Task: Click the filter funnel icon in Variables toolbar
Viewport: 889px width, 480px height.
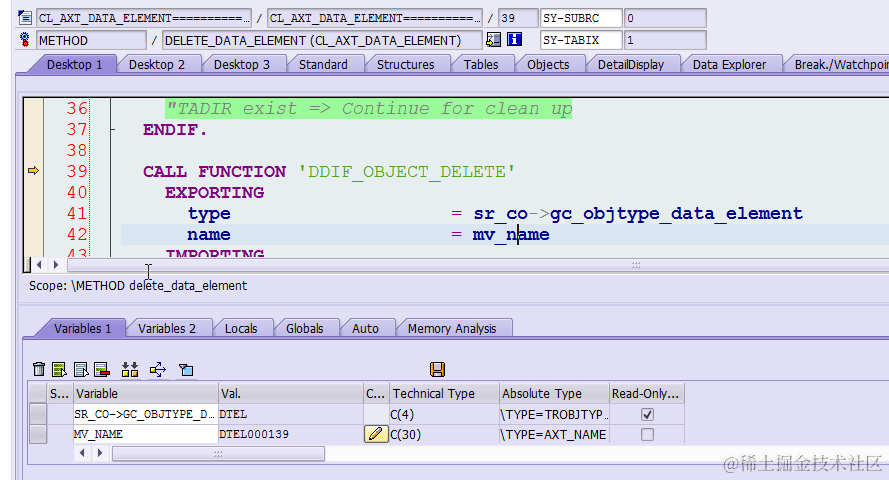Action: click(186, 370)
